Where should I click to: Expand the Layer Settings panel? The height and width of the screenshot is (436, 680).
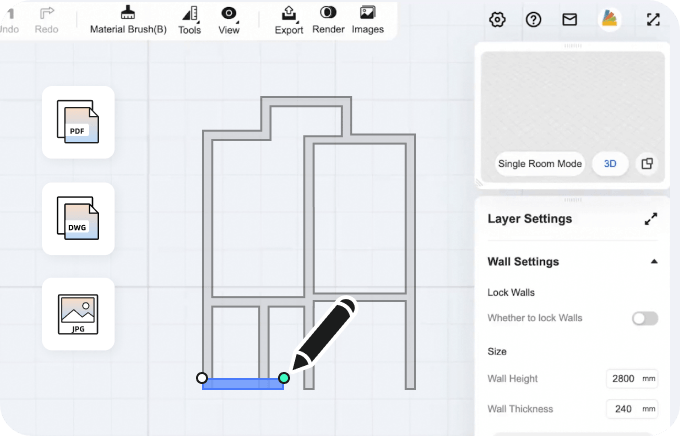[651, 219]
